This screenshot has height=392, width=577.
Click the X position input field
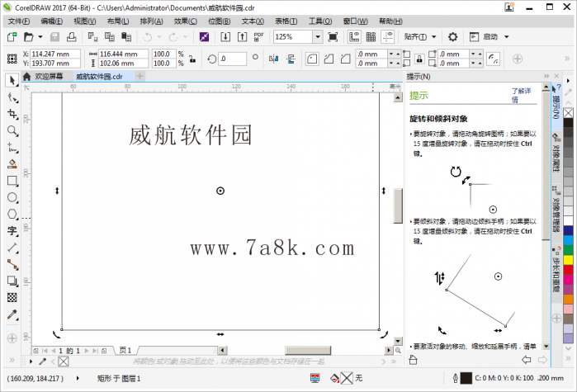(54, 54)
